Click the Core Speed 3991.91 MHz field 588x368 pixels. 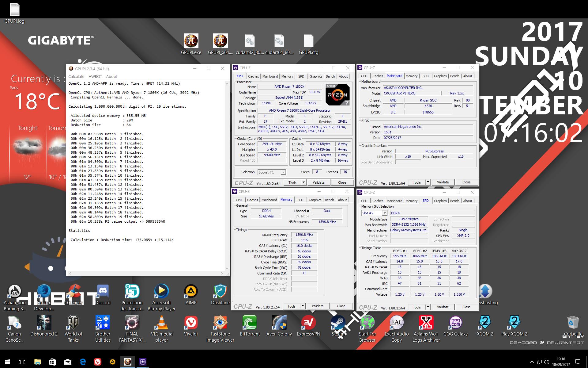coord(272,144)
